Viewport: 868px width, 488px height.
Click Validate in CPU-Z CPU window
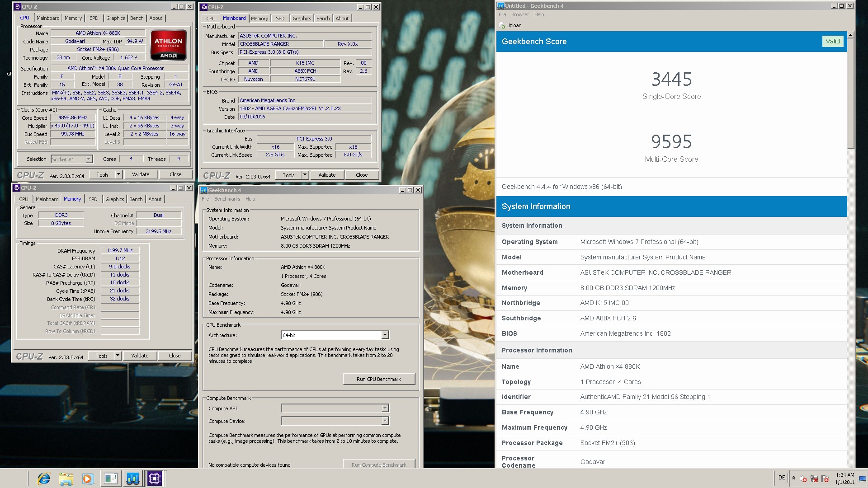pyautogui.click(x=141, y=174)
